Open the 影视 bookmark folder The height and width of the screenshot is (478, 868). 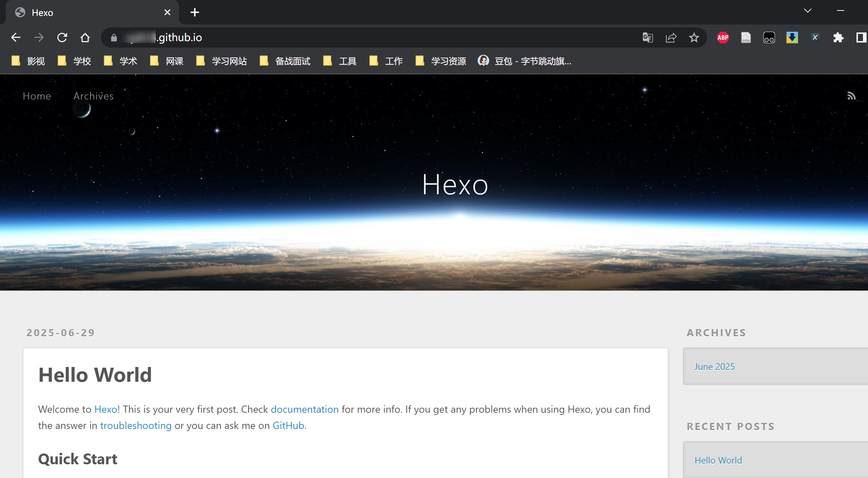click(28, 61)
